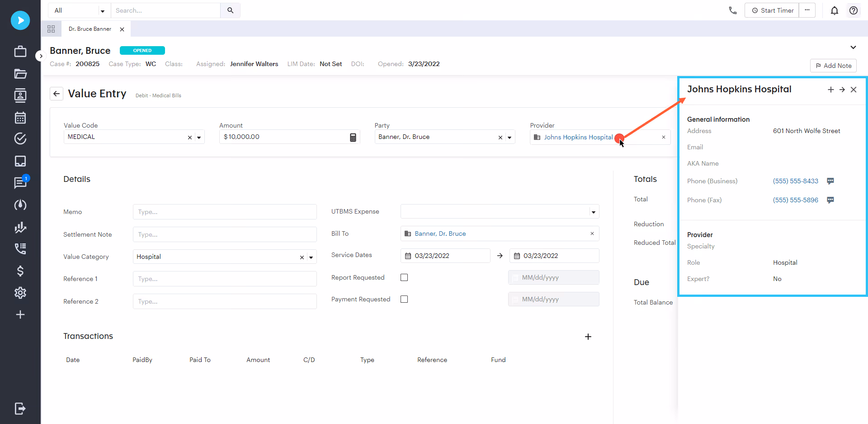Clear the Provider field value
Image resolution: width=868 pixels, height=424 pixels.
(x=664, y=137)
